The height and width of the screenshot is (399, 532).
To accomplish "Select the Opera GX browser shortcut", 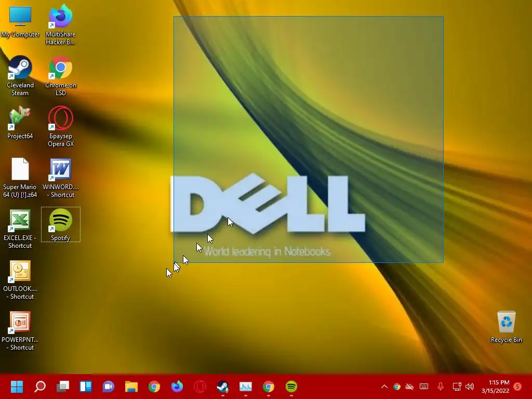I will click(x=61, y=127).
